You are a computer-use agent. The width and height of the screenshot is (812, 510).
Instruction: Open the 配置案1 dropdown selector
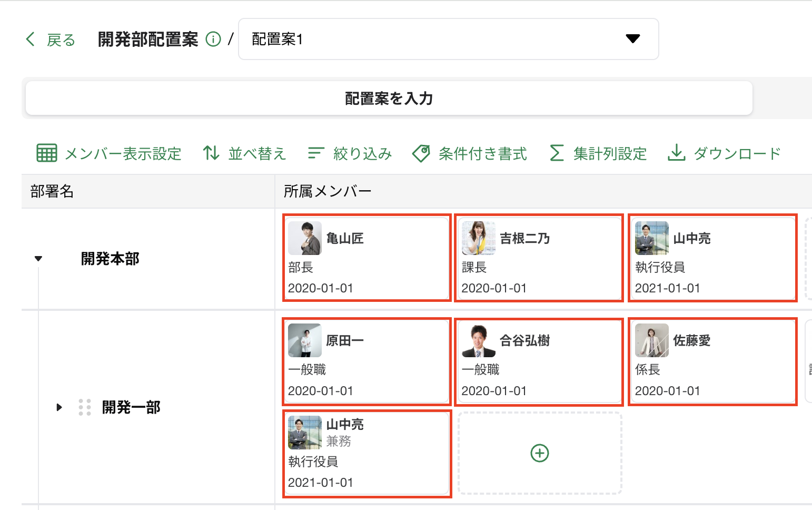(448, 39)
